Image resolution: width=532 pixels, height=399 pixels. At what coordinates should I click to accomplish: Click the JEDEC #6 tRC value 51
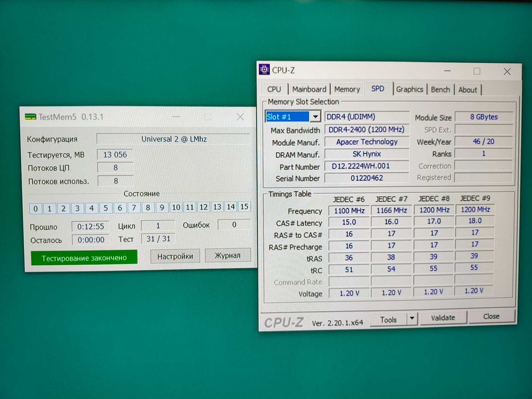tap(349, 270)
